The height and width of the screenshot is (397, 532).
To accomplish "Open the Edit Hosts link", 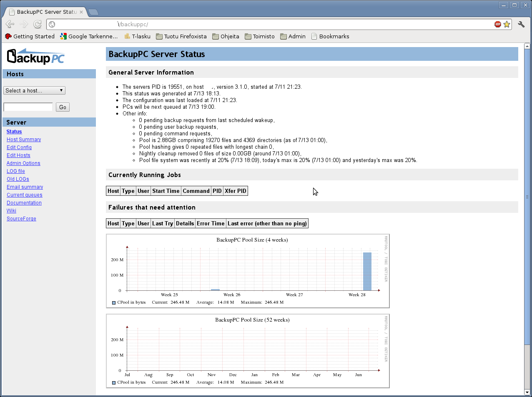I will pyautogui.click(x=18, y=155).
